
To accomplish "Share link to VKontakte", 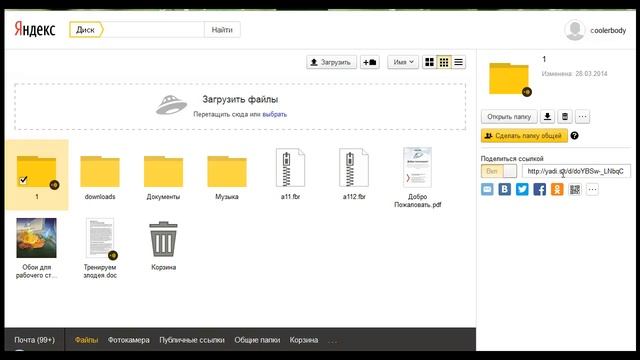I will point(505,189).
